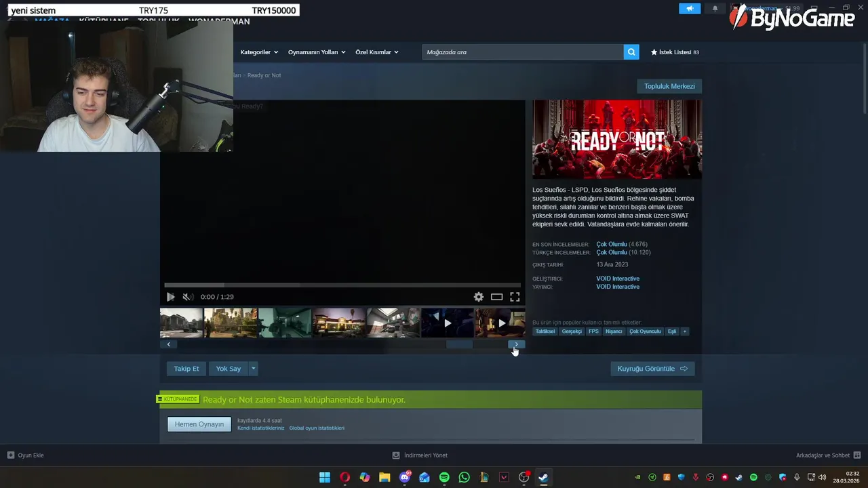Image resolution: width=868 pixels, height=488 pixels.
Task: Click the plus button after the tags
Action: point(685,331)
